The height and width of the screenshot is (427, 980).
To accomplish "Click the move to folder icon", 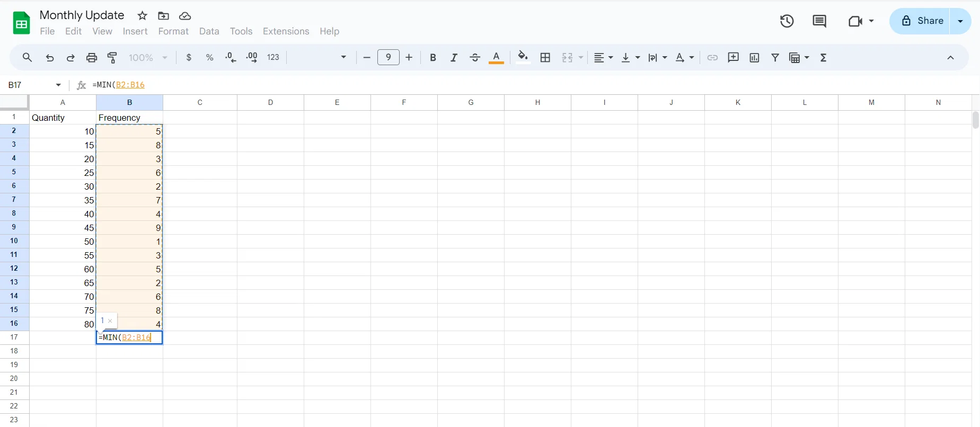I will (x=163, y=16).
